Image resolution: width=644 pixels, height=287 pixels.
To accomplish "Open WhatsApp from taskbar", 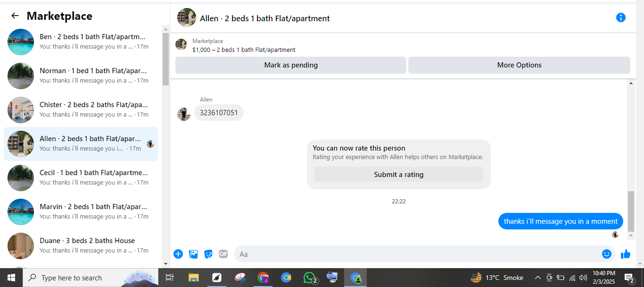I will (310, 278).
